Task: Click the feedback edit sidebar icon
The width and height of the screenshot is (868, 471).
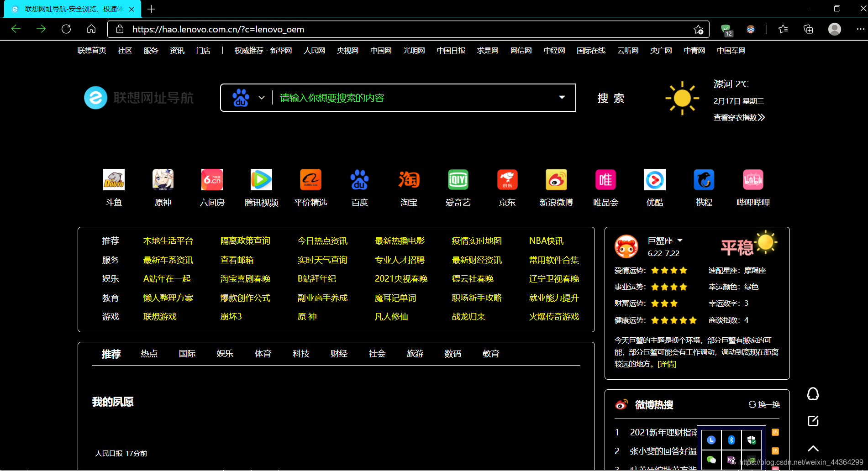Action: [x=813, y=421]
